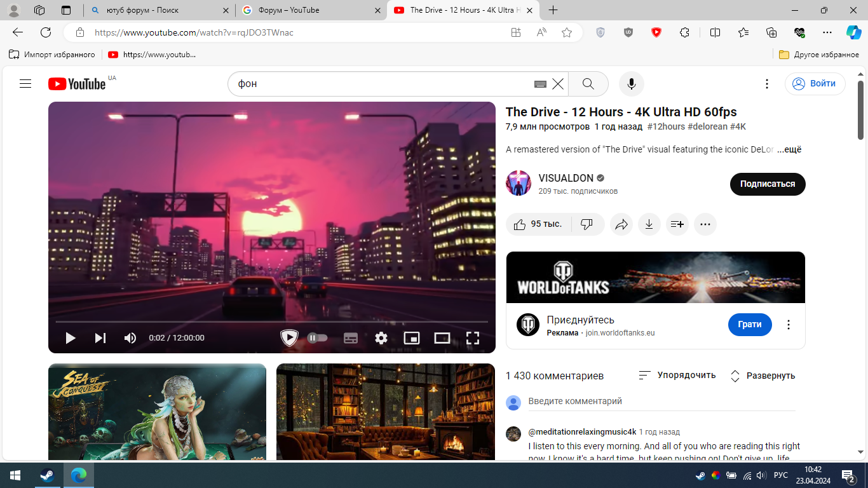Viewport: 868px width, 488px height.
Task: Click the #12hours hashtag
Action: pos(666,126)
